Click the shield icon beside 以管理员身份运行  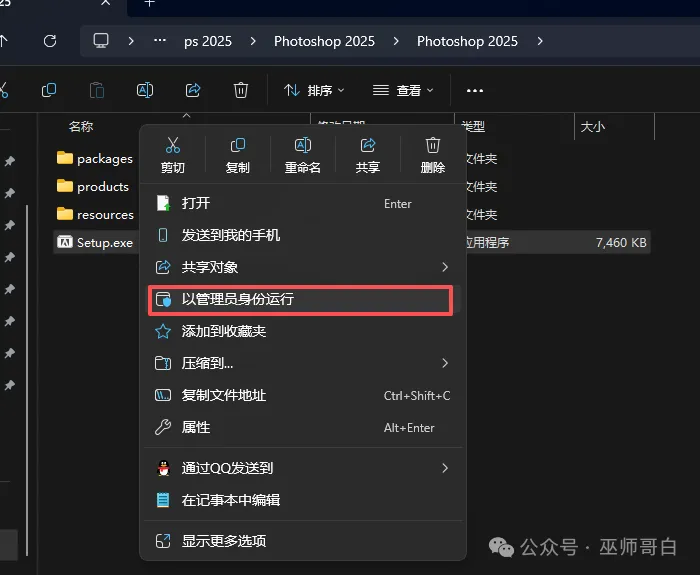click(x=163, y=299)
